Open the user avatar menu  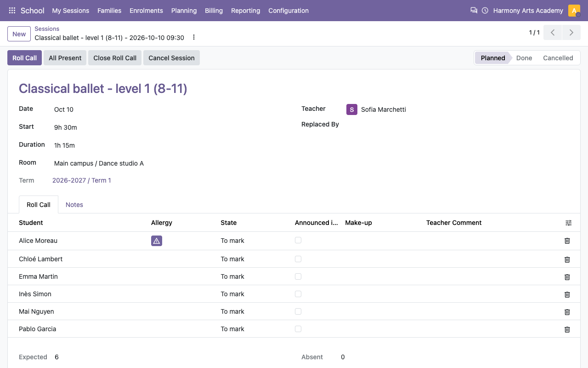574,11
